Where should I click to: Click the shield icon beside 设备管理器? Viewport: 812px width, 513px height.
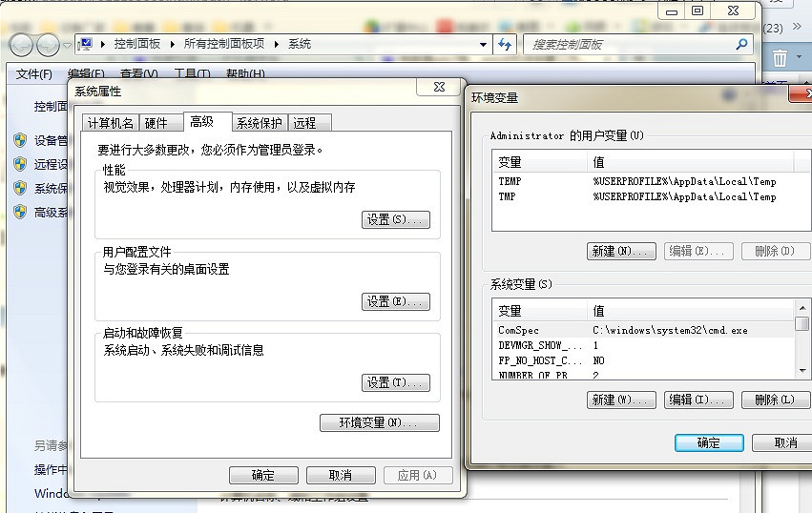pyautogui.click(x=20, y=140)
